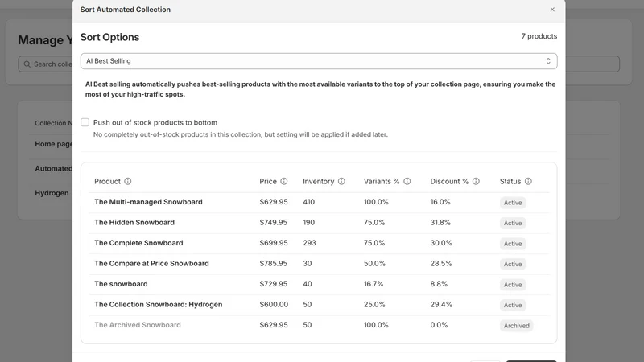
Task: Show info for the Product column
Action: (128, 182)
